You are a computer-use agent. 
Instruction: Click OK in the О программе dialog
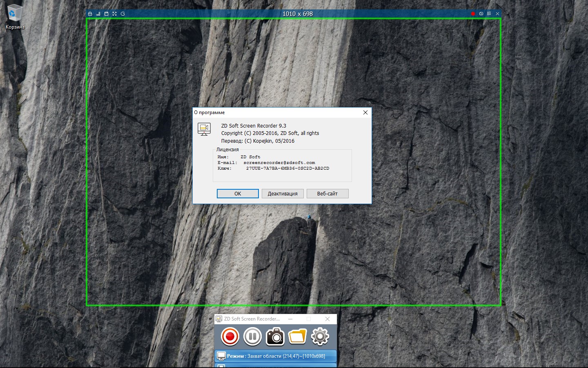[x=238, y=194]
